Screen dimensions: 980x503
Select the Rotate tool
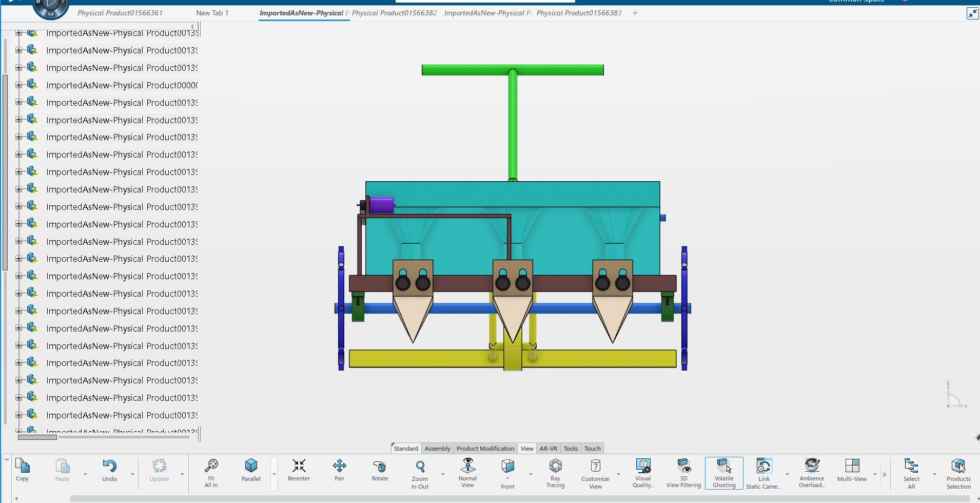380,466
